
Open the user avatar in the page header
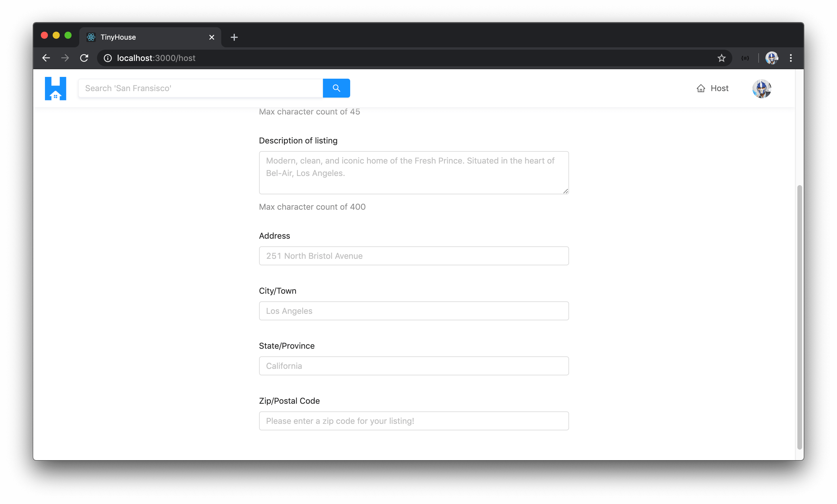[762, 89]
